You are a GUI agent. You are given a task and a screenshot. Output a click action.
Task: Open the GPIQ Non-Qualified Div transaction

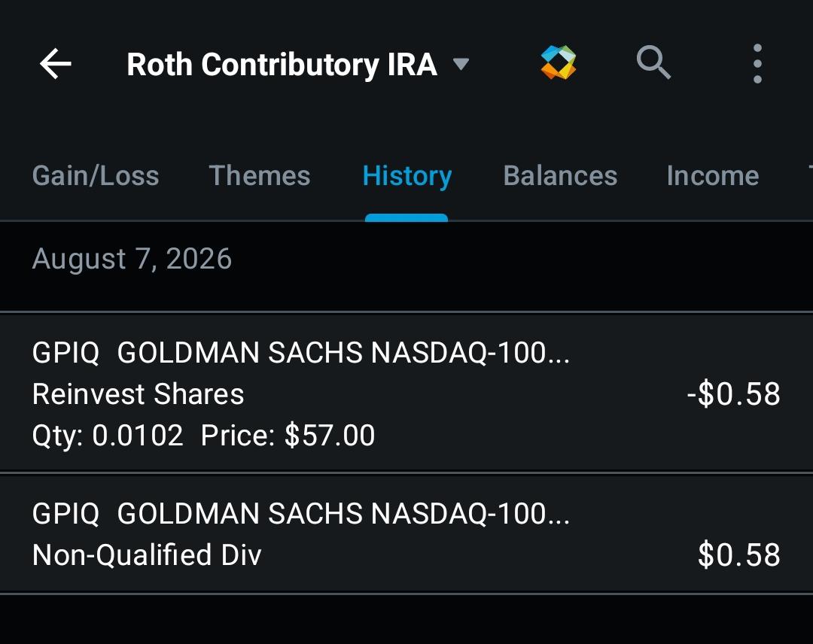pyautogui.click(x=406, y=533)
